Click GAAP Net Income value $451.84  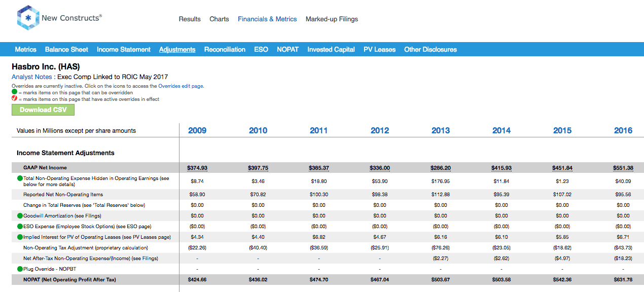tap(562, 168)
